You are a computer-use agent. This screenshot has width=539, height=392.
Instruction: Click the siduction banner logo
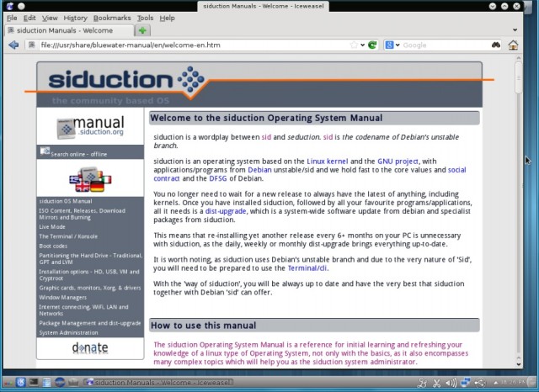pos(126,80)
